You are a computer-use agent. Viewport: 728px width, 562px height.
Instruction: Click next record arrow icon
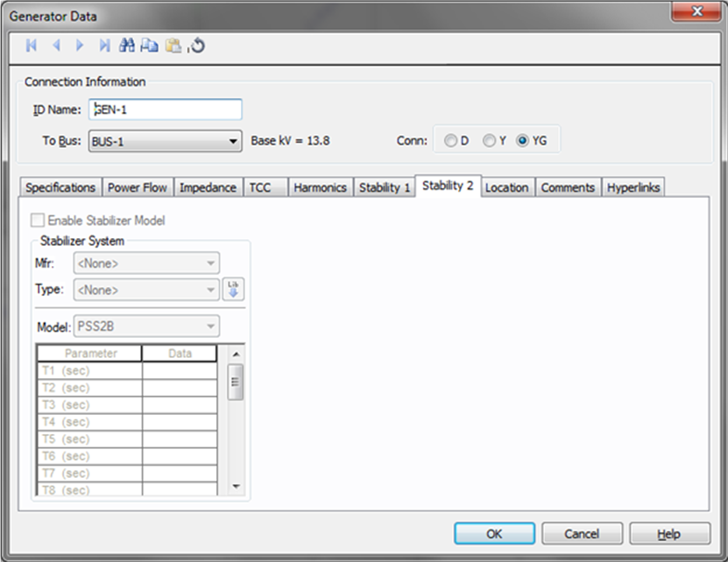pyautogui.click(x=80, y=46)
